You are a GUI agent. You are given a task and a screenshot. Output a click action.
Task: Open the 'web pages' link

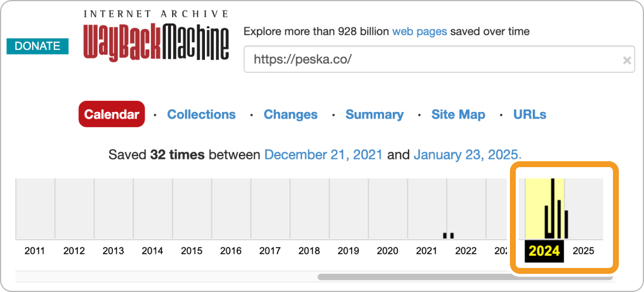point(419,31)
